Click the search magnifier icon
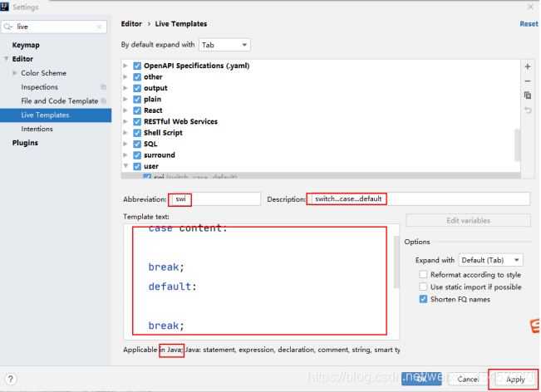541x392 pixels. click(x=8, y=27)
